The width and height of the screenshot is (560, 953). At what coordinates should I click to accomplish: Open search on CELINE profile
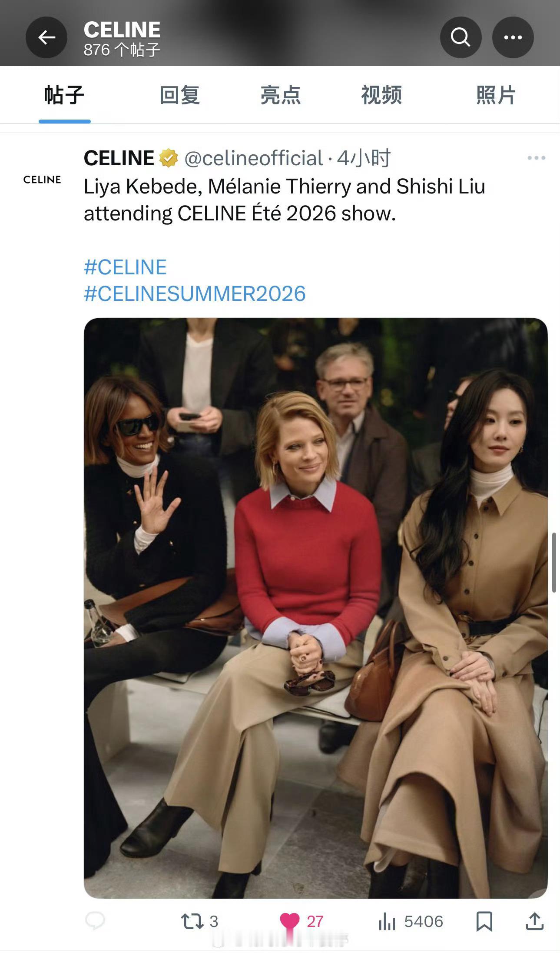pyautogui.click(x=461, y=37)
